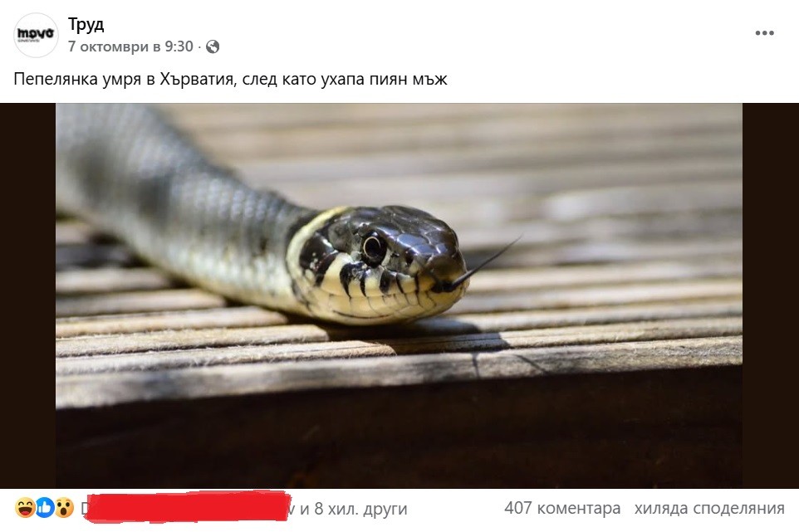Open the 407 коментара comments link

(562, 508)
